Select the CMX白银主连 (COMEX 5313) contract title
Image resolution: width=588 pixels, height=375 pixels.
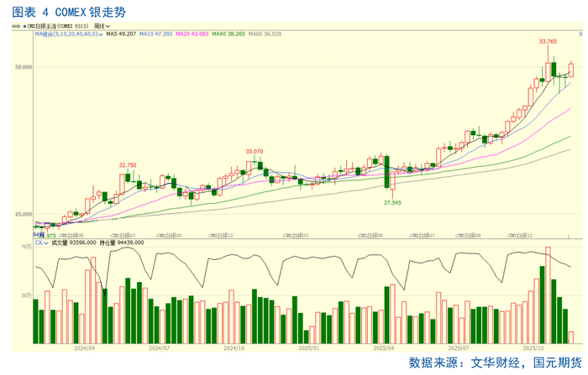[x=58, y=26]
